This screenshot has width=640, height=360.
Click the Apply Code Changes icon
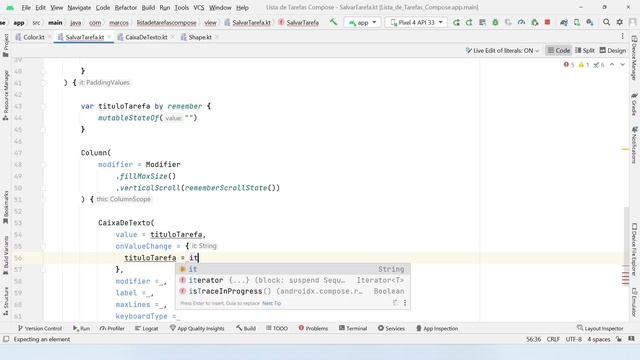[482, 22]
